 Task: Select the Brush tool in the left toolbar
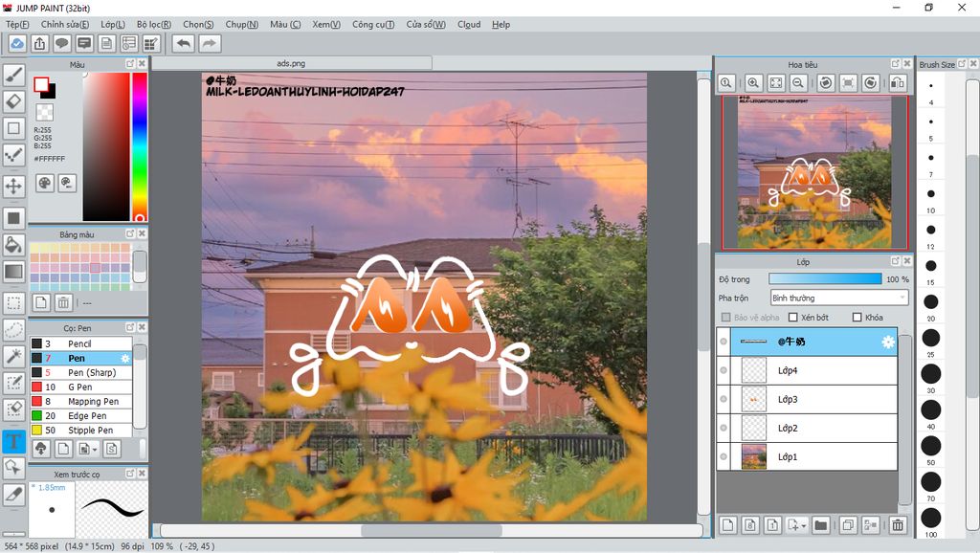click(13, 75)
